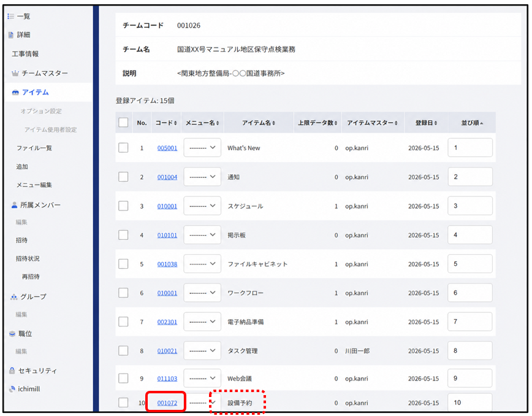This screenshot has width=532, height=416.
Task: Open アイテム使用者設定 in the sidebar
Action: point(50,129)
